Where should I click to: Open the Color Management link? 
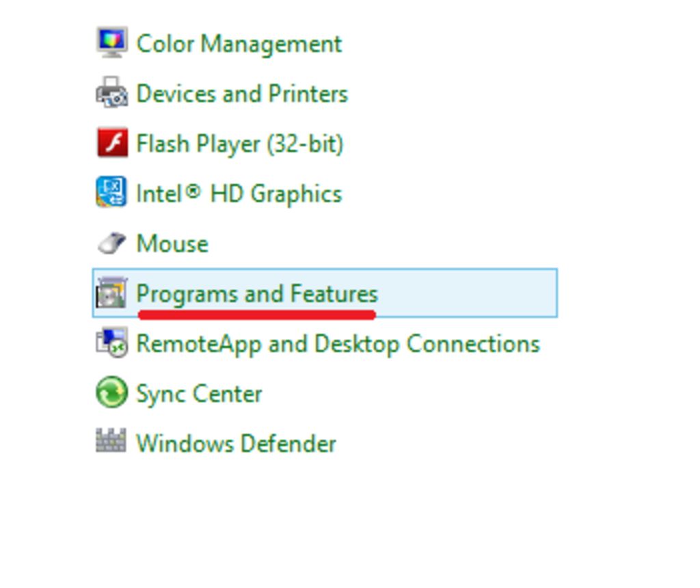coord(239,44)
